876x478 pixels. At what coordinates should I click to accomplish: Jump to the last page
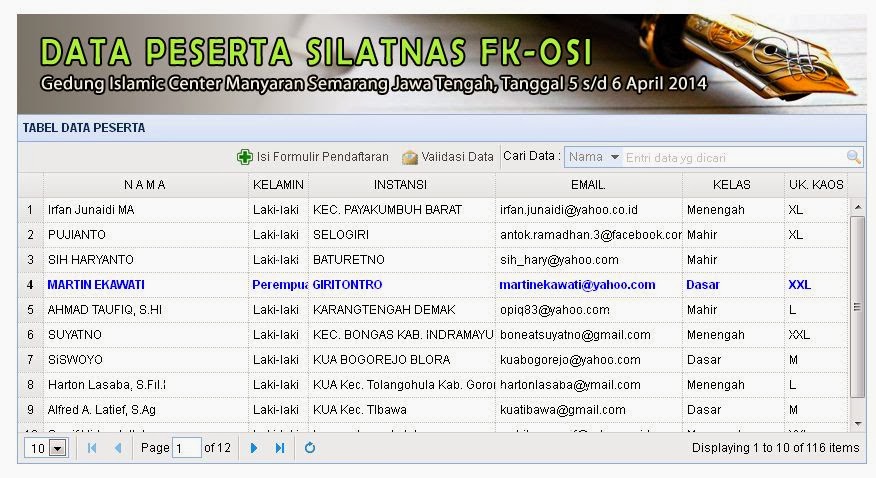pos(280,448)
